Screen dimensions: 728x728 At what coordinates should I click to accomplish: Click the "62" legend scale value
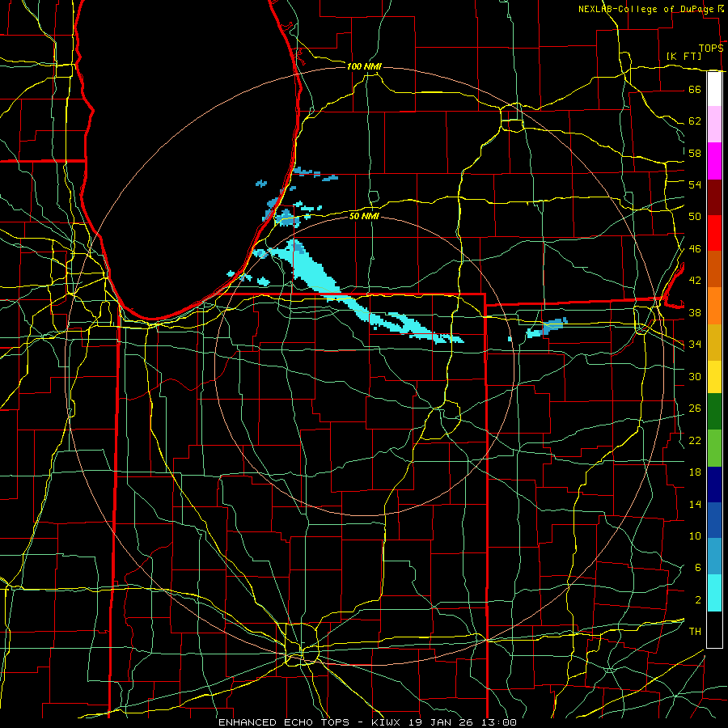point(695,121)
